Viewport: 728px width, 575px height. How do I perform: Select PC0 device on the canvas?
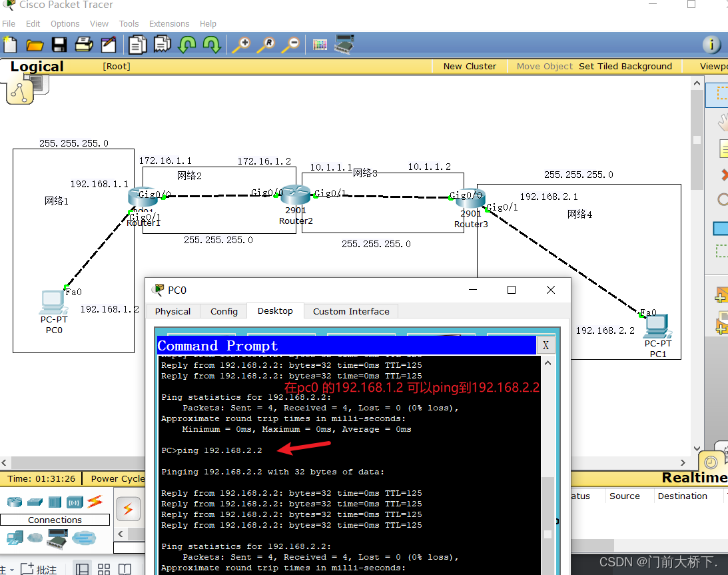pos(53,302)
